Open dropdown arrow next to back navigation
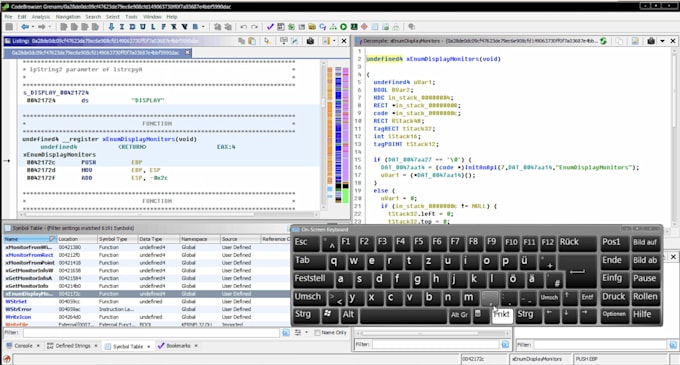Image resolution: width=680 pixels, height=365 pixels. tap(33, 27)
